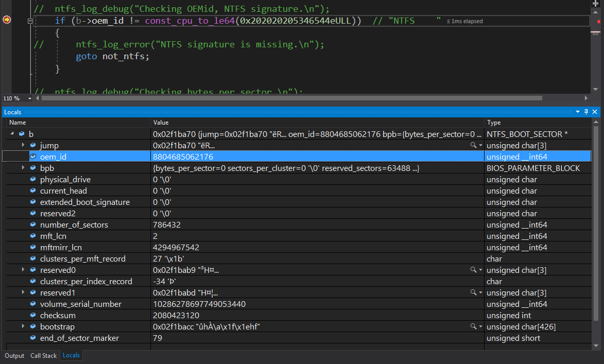This screenshot has width=604, height=364.
Task: Select the Locals tab at bottom
Action: coord(71,355)
